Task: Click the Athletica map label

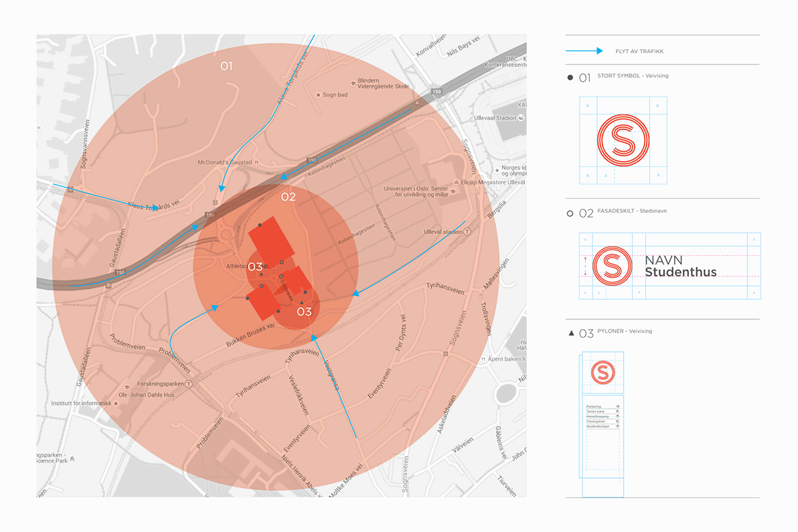Action: pyautogui.click(x=237, y=267)
